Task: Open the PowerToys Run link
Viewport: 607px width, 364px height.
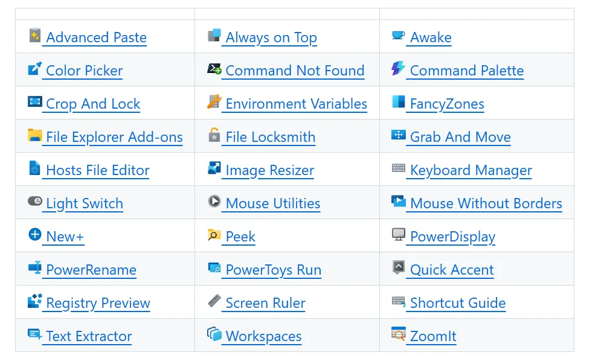Action: [274, 270]
